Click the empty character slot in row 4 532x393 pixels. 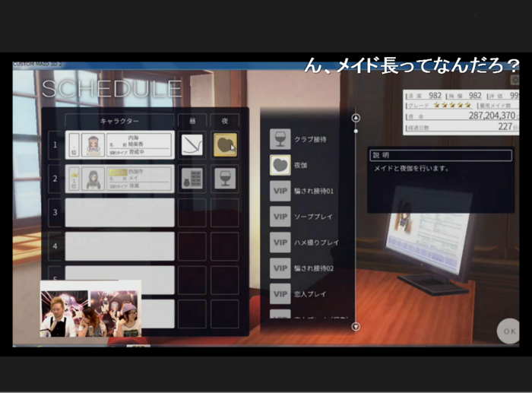120,246
